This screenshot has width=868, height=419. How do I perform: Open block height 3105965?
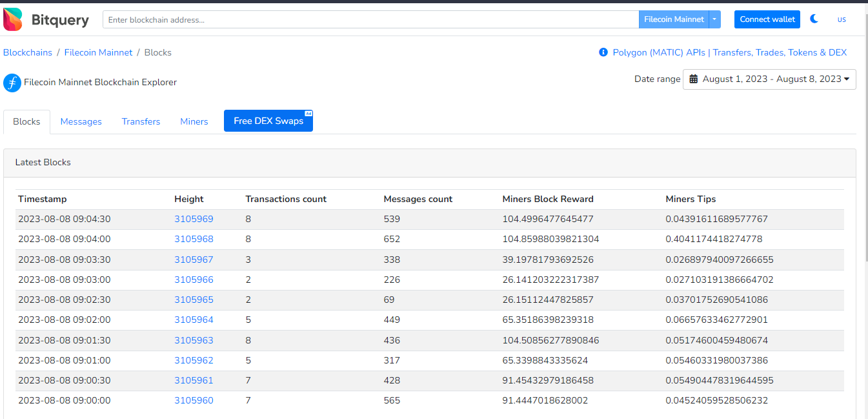tap(194, 300)
